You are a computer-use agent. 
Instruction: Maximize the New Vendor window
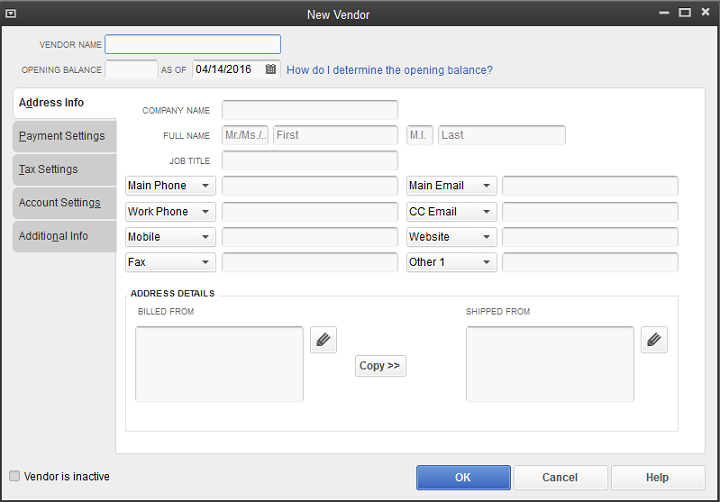coord(685,12)
